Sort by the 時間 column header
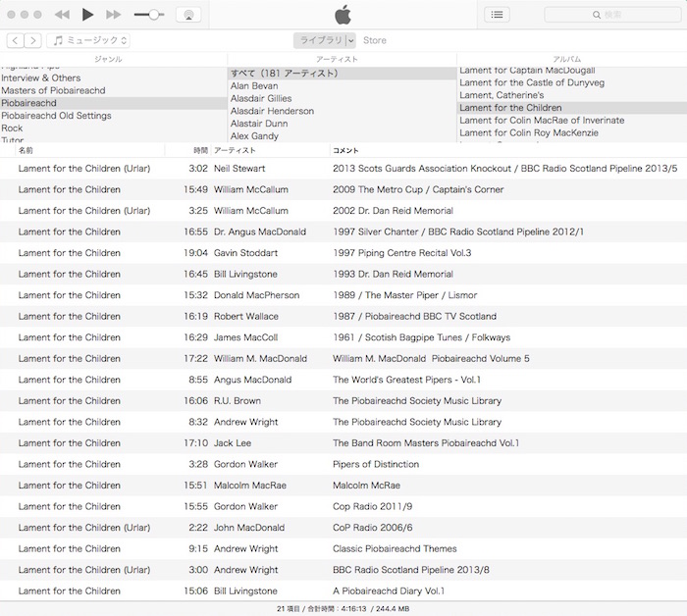This screenshot has height=616, width=687. tap(200, 150)
